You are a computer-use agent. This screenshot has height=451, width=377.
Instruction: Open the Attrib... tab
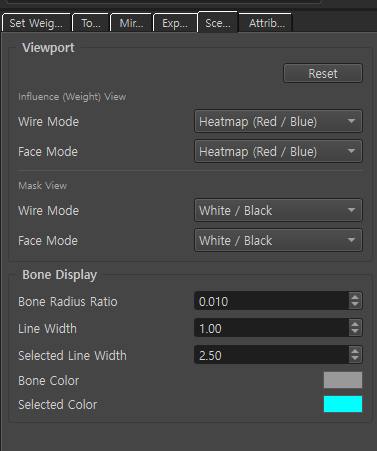tap(267, 23)
